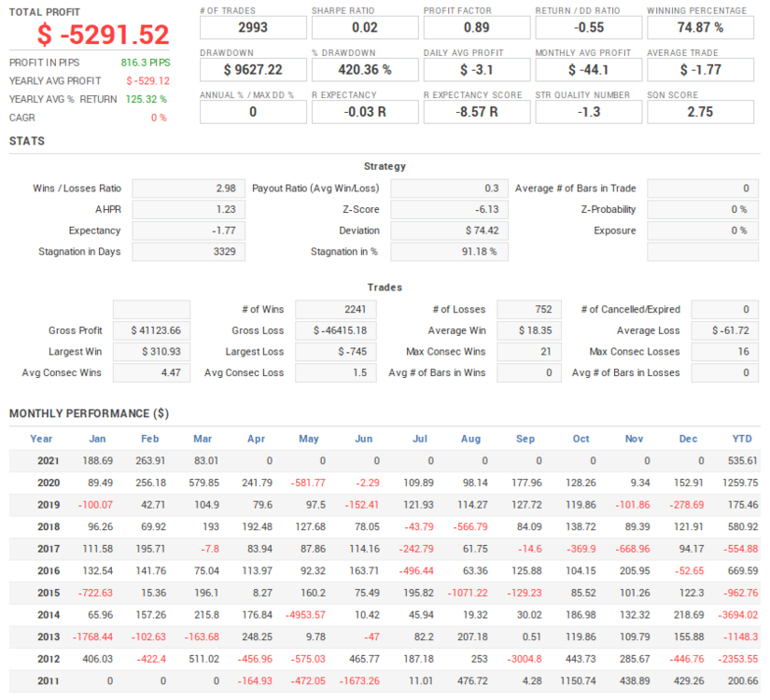Click the 2021 year row label

click(49, 461)
